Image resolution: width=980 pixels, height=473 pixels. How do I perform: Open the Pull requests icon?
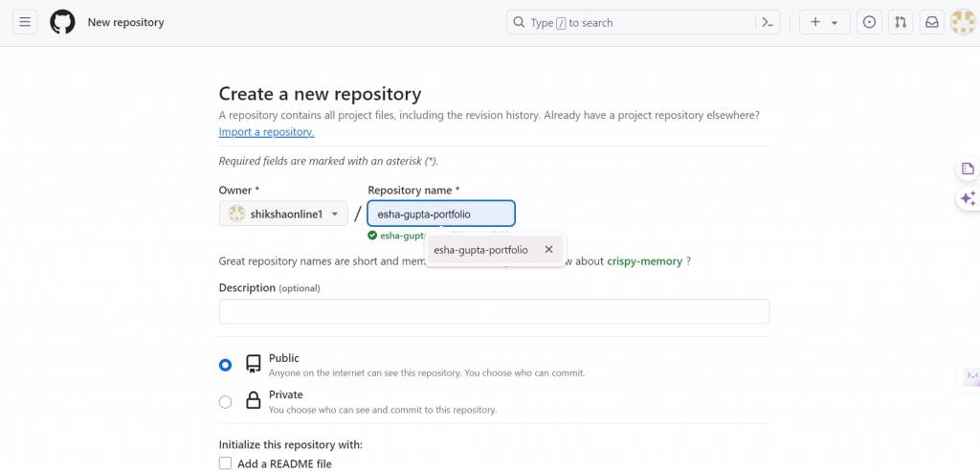click(900, 22)
